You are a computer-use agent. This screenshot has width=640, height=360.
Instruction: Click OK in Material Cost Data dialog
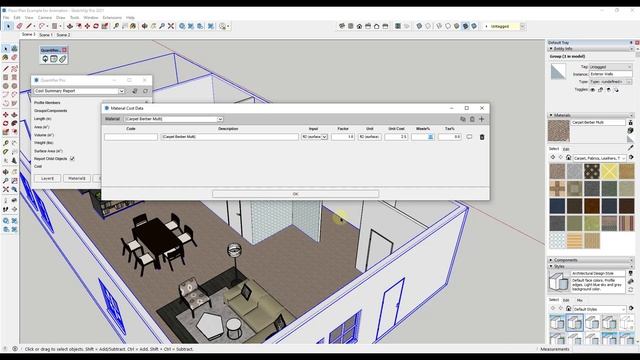296,194
